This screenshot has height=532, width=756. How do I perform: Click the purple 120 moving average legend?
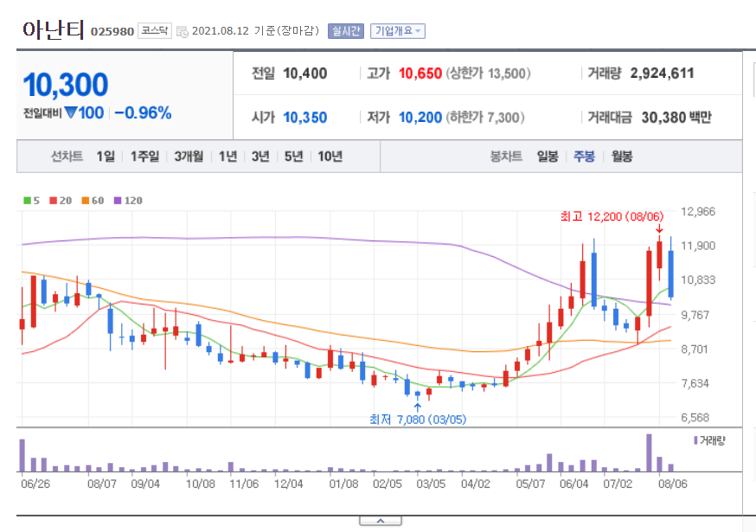(x=128, y=201)
